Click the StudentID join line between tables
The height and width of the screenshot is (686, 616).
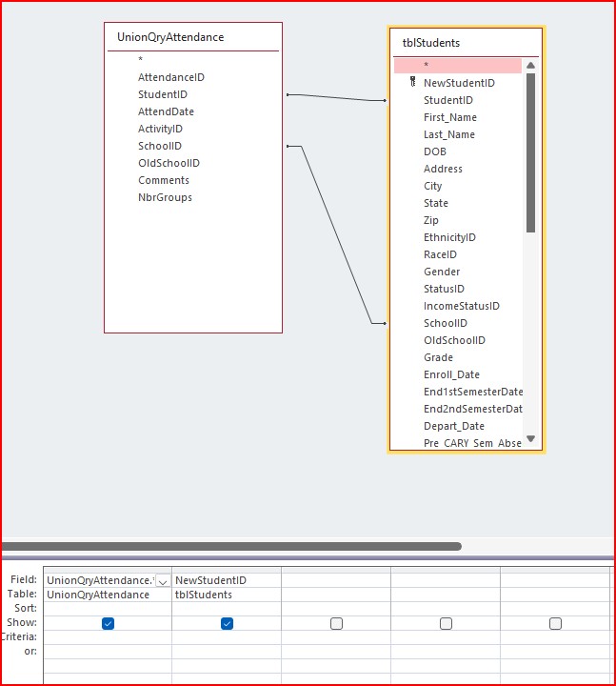point(335,97)
